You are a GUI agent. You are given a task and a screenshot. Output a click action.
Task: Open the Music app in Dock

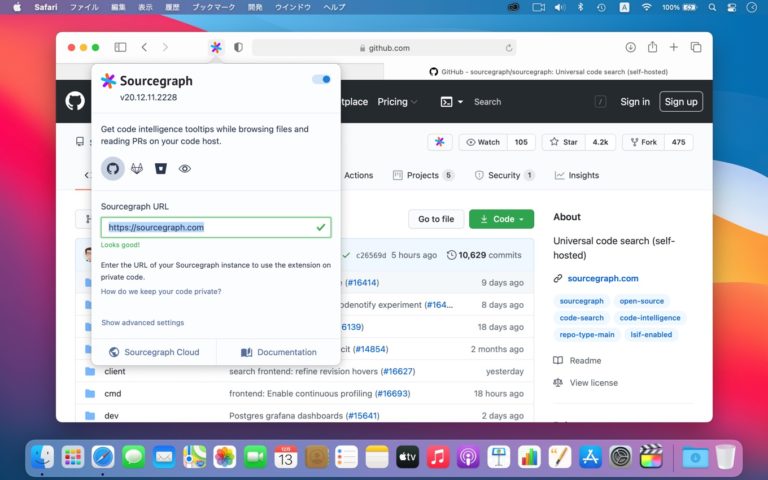click(438, 457)
